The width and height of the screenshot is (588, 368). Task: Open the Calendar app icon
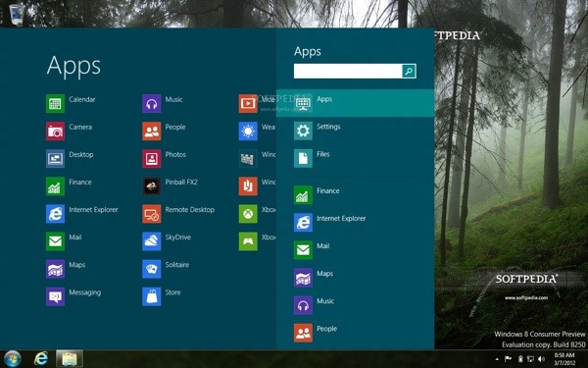[x=55, y=104]
